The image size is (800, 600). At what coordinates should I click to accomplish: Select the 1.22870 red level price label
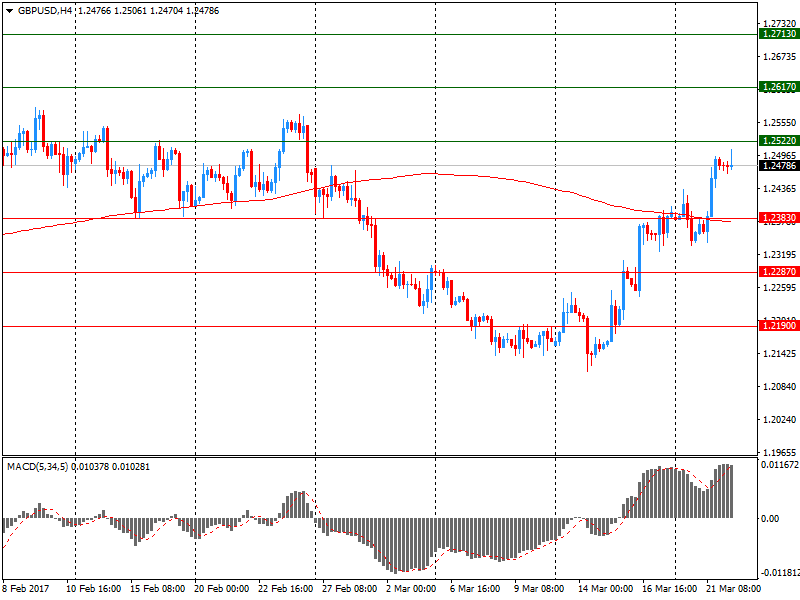[x=779, y=272]
